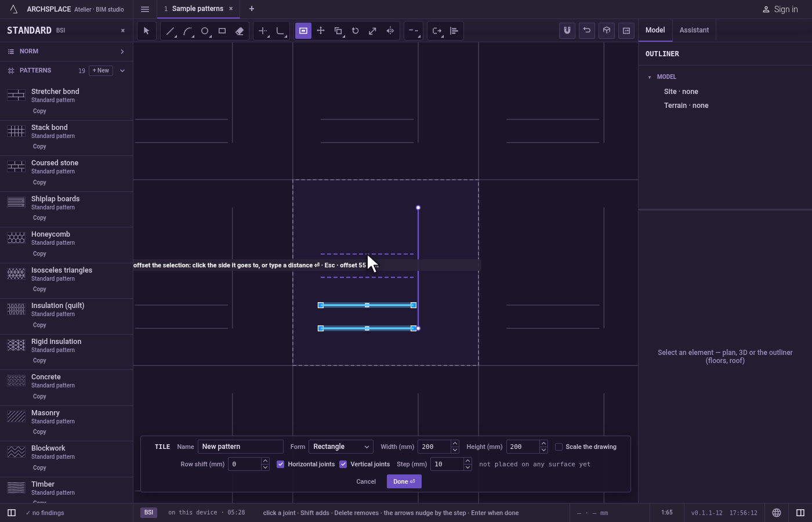812x522 pixels.
Task: Toggle the left sidebar panel icon
Action: tap(12, 513)
